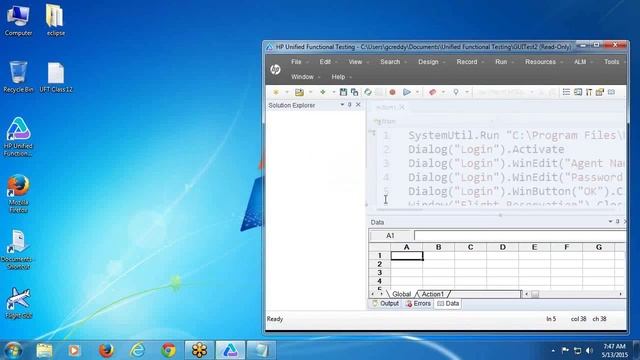Select column B header in Data table
This screenshot has height=360, width=640.
438,247
